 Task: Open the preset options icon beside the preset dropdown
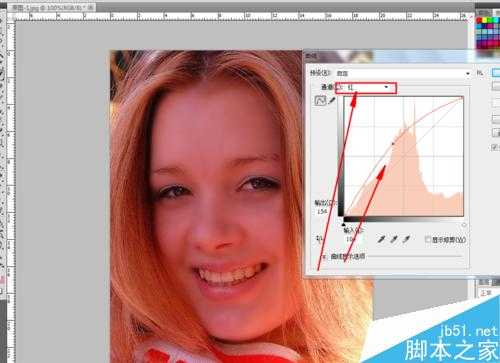coord(480,73)
